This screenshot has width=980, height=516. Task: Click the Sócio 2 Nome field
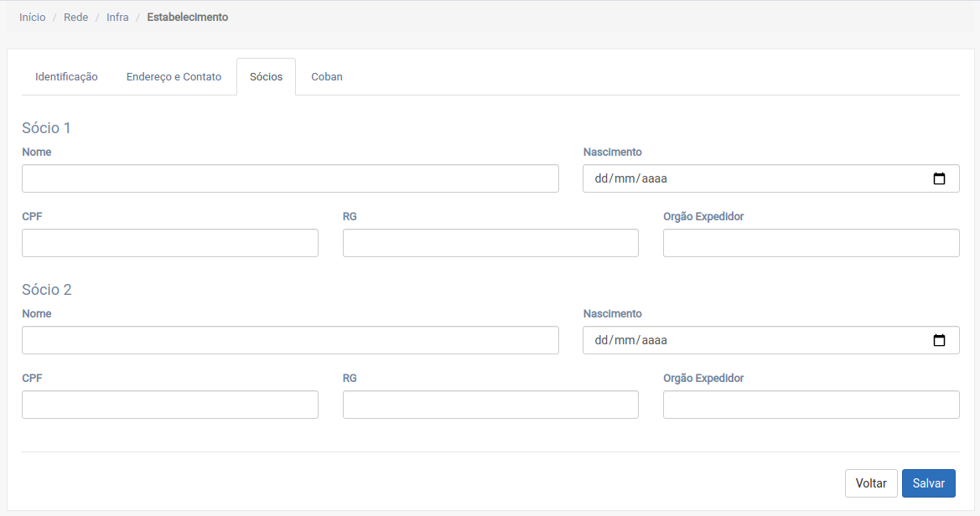290,340
